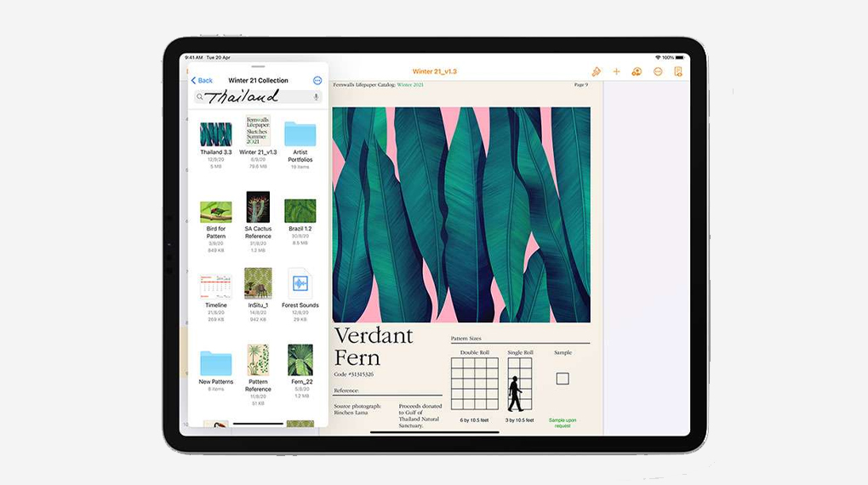Open the New Patterns folder

216,363
